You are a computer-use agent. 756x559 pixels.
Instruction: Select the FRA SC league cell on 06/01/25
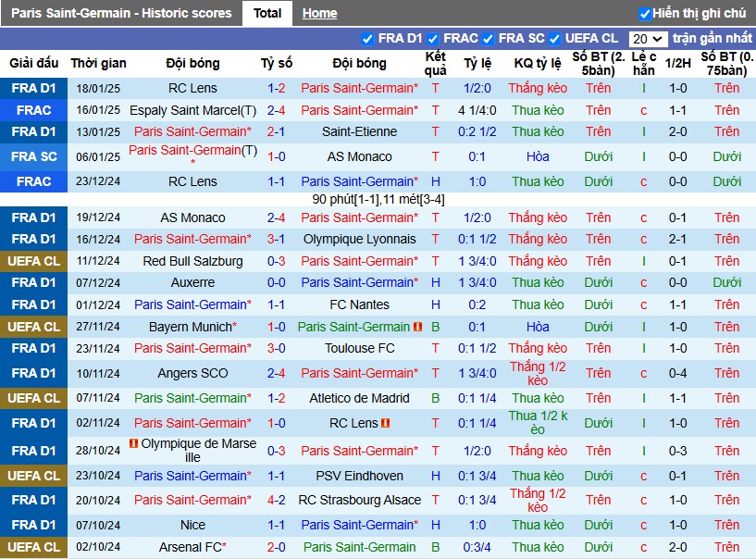click(33, 156)
